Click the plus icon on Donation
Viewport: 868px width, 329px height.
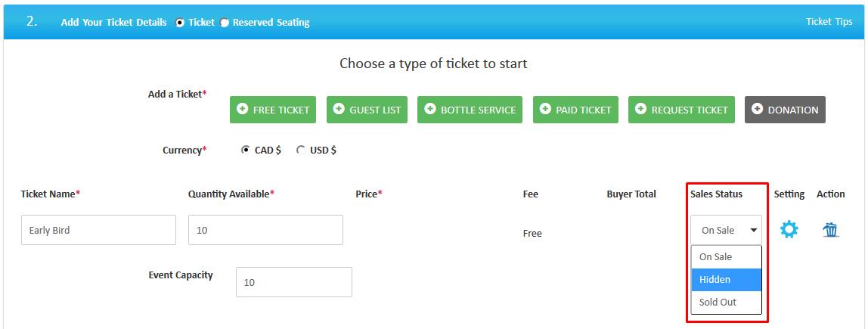[x=757, y=109]
